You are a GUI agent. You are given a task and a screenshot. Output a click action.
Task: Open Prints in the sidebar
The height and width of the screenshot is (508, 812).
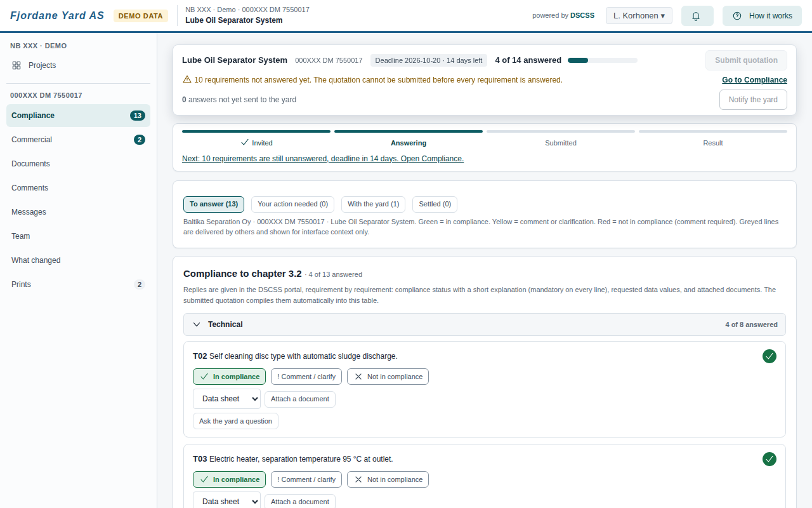(x=79, y=284)
